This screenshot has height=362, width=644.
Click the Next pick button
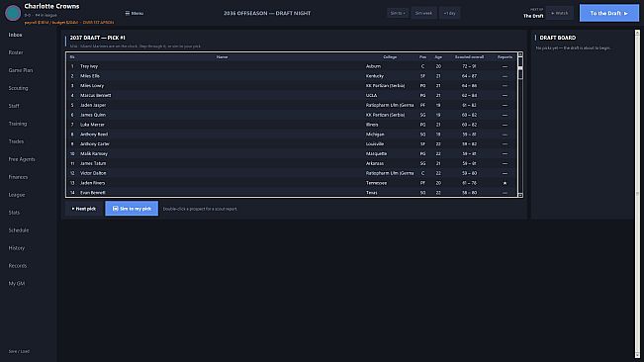pos(84,209)
